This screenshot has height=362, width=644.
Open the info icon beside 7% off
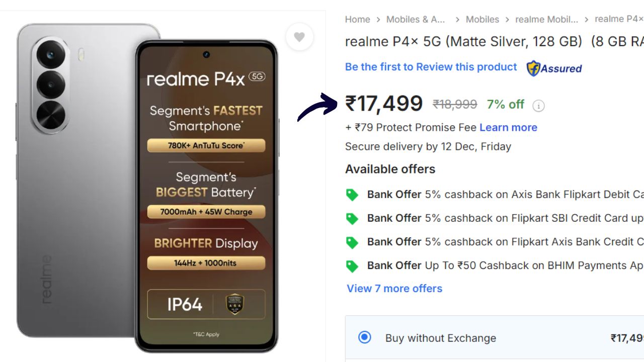(x=538, y=106)
